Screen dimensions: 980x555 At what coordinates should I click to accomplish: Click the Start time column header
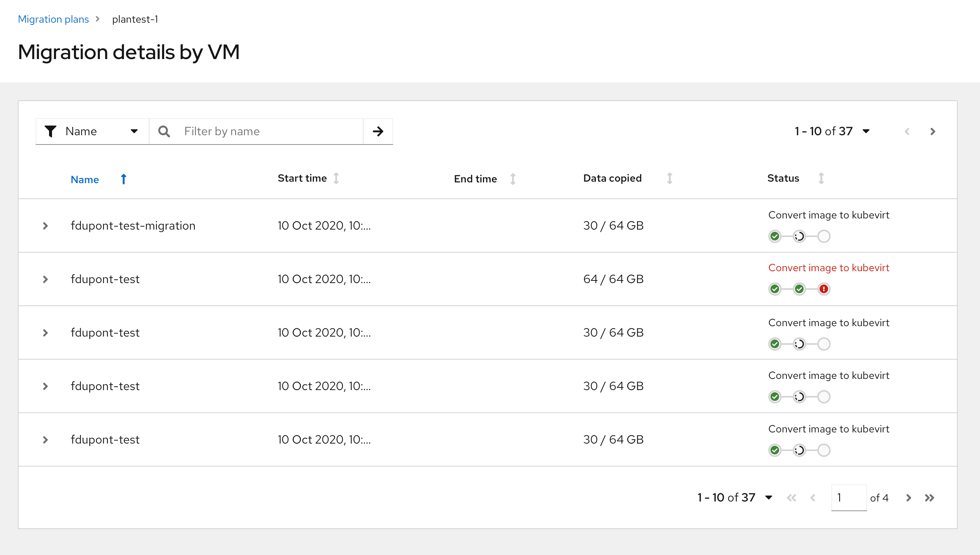coord(302,178)
